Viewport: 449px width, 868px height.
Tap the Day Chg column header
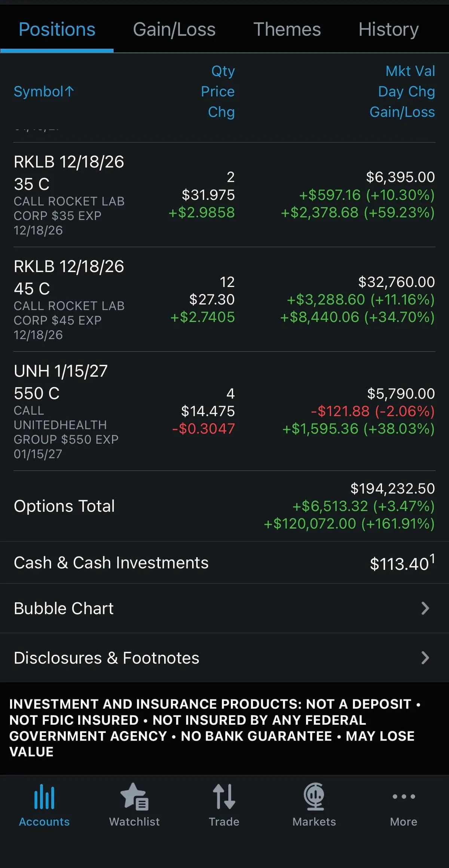coord(406,91)
